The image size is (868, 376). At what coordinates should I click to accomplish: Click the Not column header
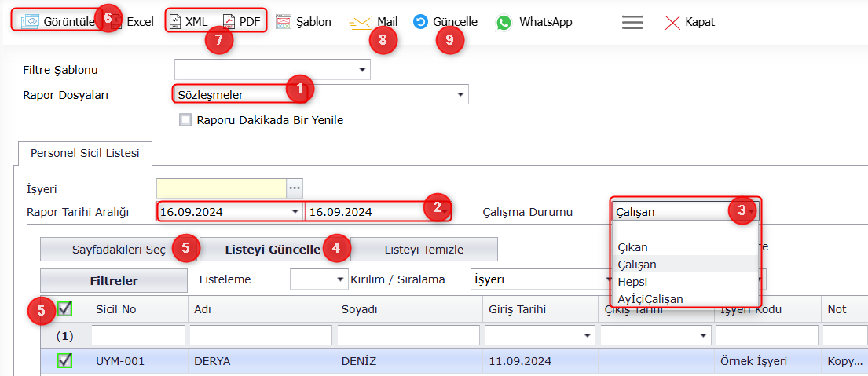(x=844, y=309)
